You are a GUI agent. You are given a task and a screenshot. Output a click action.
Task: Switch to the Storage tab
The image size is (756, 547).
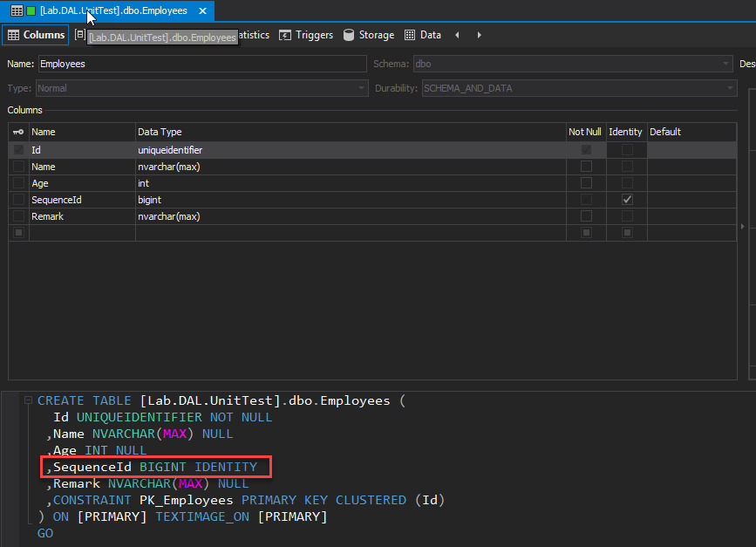pos(369,35)
